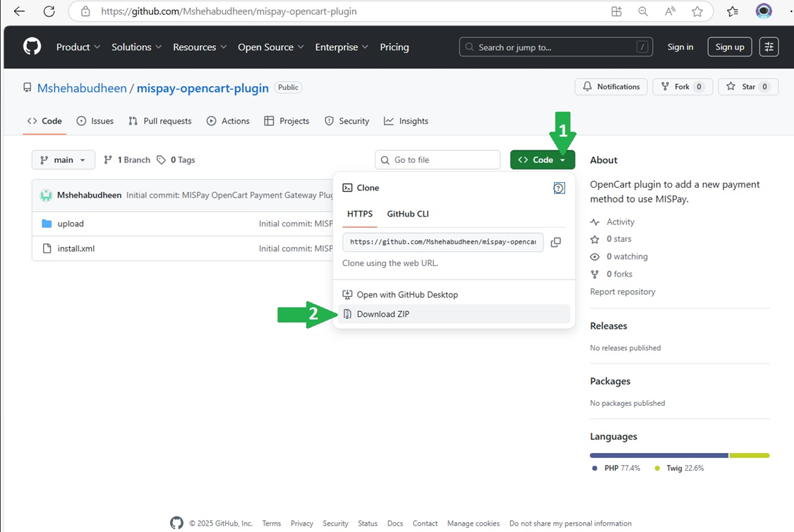Click the browser address bar URL

(x=229, y=11)
